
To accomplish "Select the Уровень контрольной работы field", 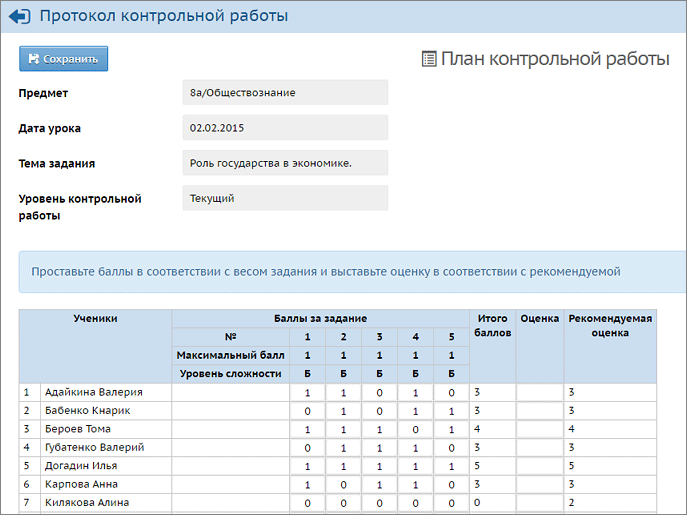I will coord(285,198).
